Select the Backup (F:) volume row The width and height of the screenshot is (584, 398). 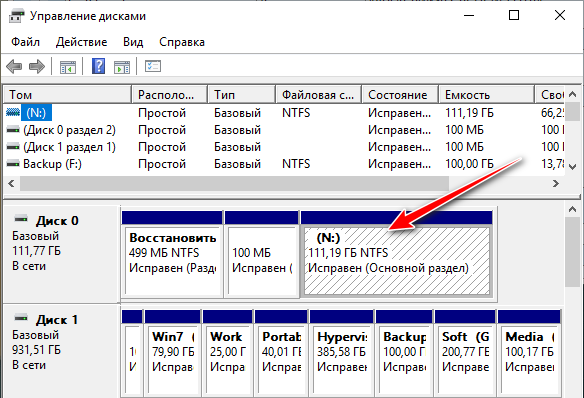tap(285, 164)
